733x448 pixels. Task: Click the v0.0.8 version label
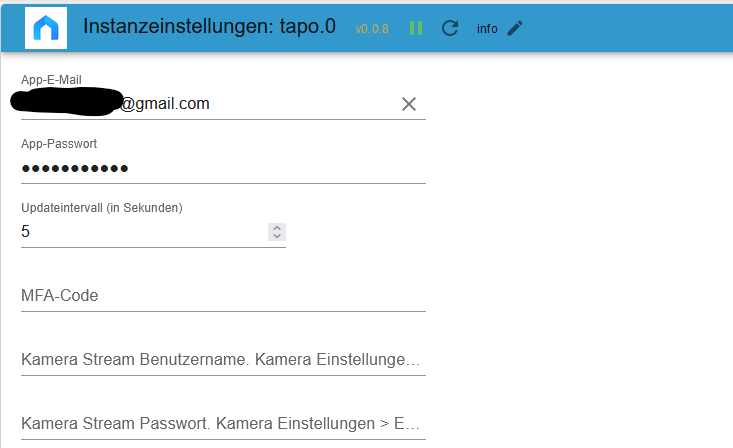(372, 29)
